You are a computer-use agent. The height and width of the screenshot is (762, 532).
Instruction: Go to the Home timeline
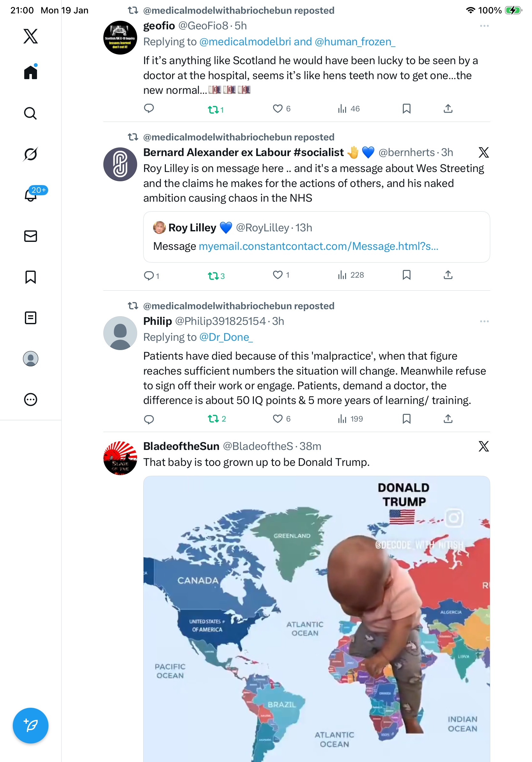[x=31, y=72]
